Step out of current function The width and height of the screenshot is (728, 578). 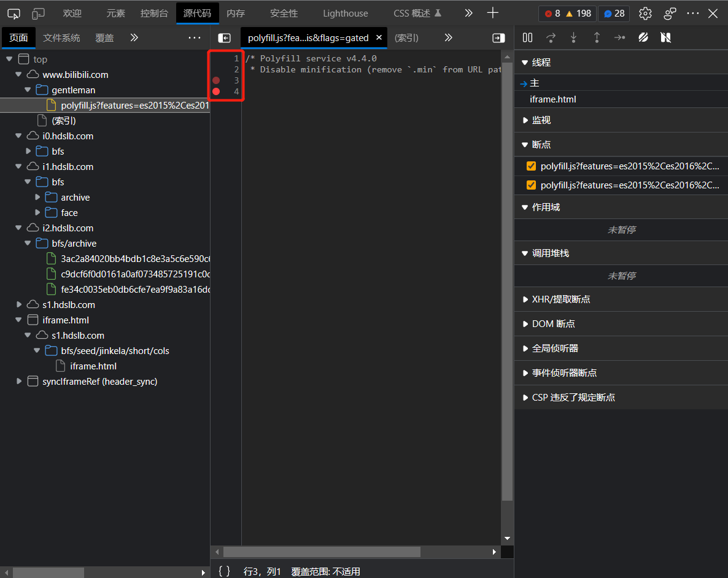click(597, 37)
